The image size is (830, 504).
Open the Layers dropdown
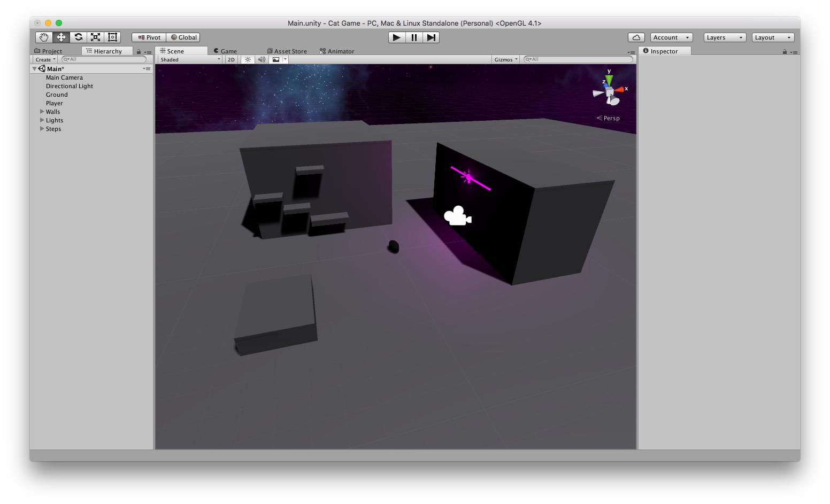[724, 37]
